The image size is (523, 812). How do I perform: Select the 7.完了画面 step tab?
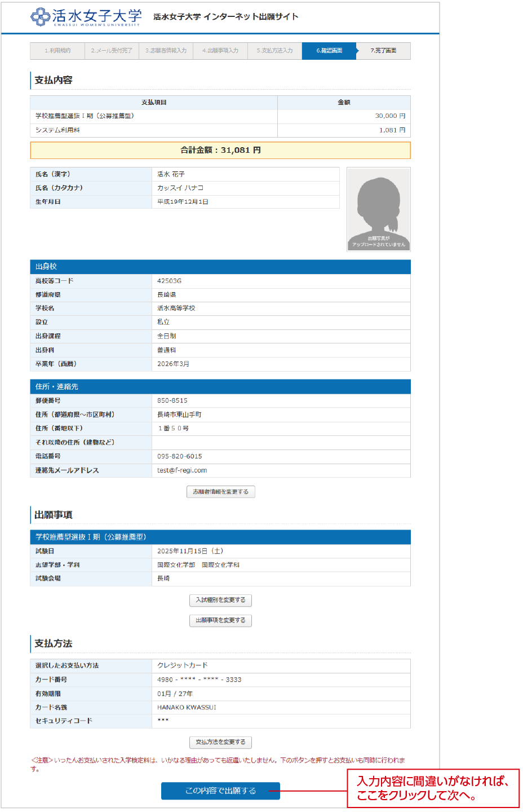coord(383,51)
